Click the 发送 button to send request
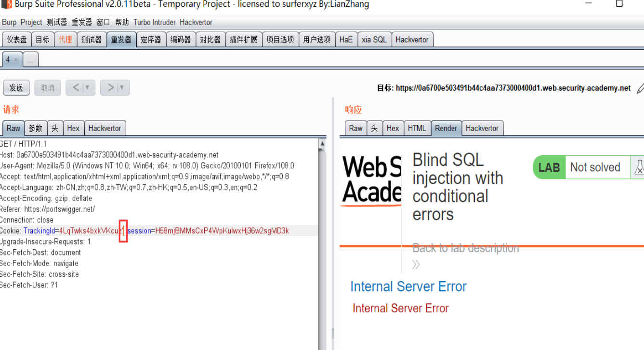The image size is (644, 350). pyautogui.click(x=16, y=87)
